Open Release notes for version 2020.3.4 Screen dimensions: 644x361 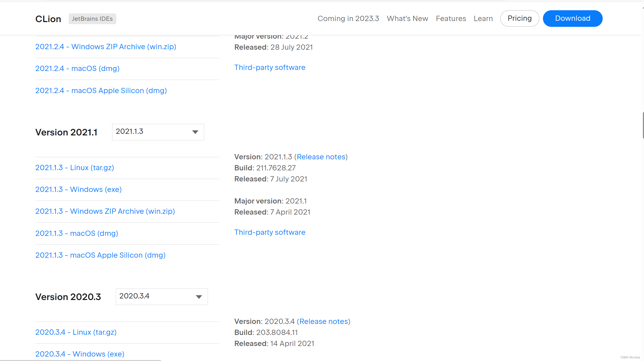point(323,321)
